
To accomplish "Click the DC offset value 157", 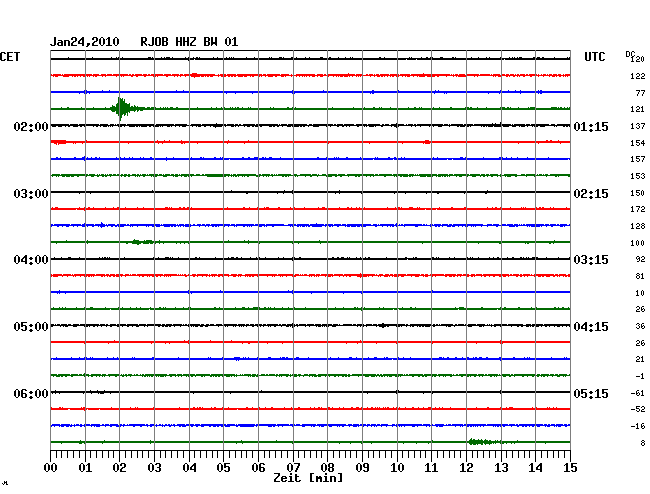I will coord(638,159).
